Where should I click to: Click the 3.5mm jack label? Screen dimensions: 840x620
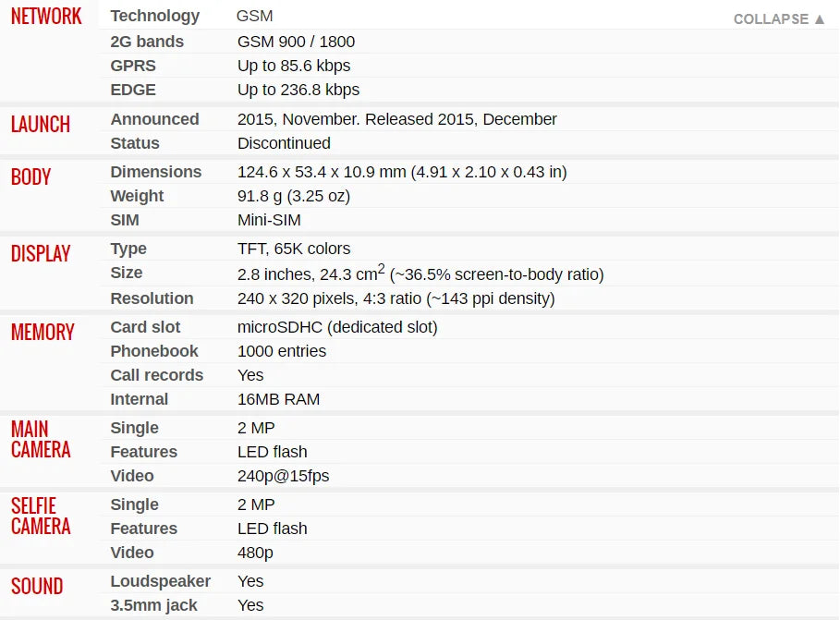coord(153,605)
